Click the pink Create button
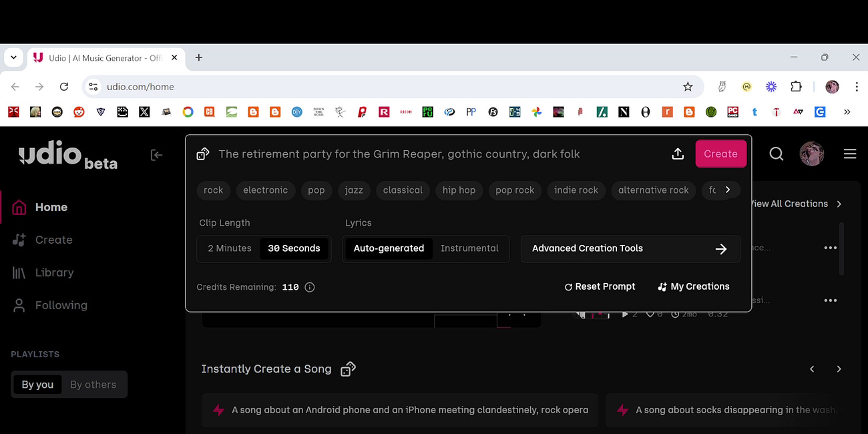The height and width of the screenshot is (434, 868). [x=720, y=154]
